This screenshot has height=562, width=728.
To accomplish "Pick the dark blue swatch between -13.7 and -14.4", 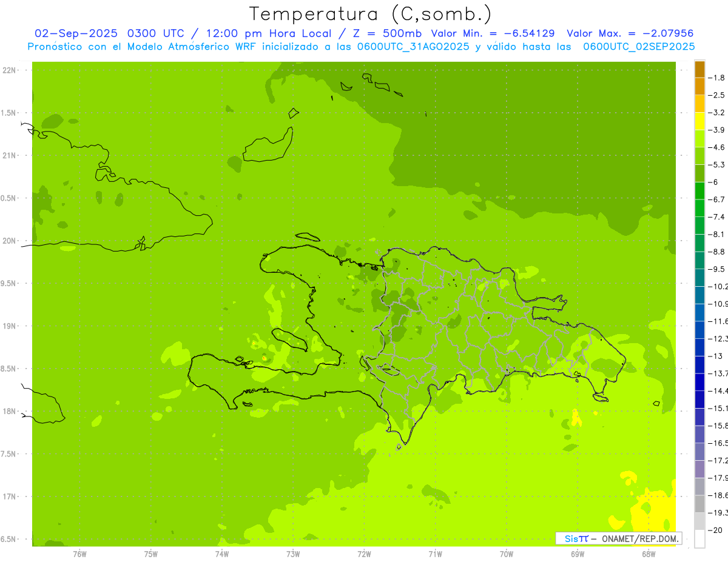I will 699,382.
